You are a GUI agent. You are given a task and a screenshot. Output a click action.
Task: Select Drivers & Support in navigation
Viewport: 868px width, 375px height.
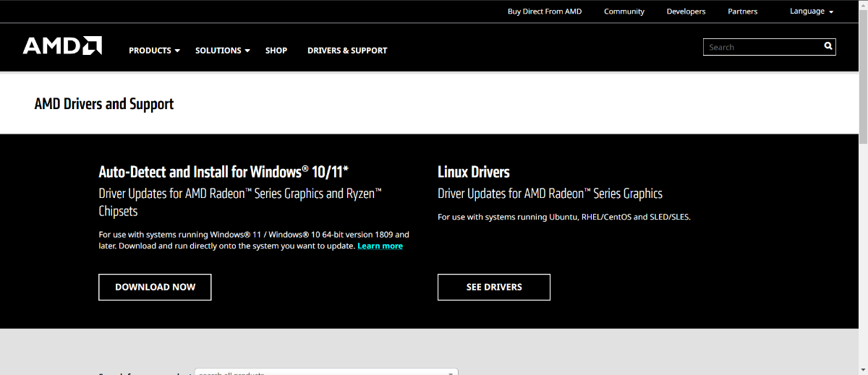[x=347, y=51]
